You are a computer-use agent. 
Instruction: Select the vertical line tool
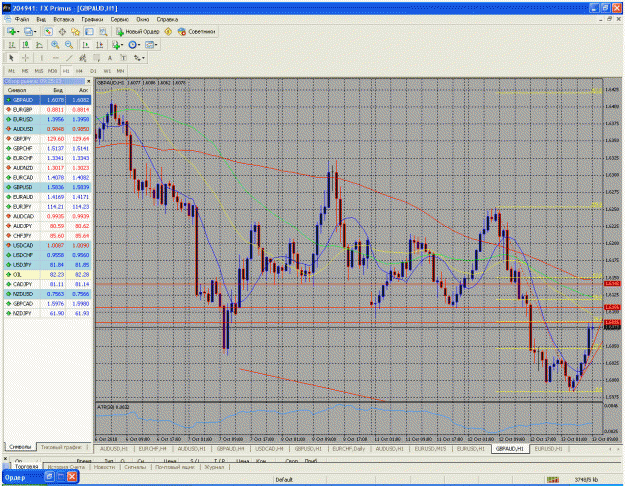(x=41, y=58)
